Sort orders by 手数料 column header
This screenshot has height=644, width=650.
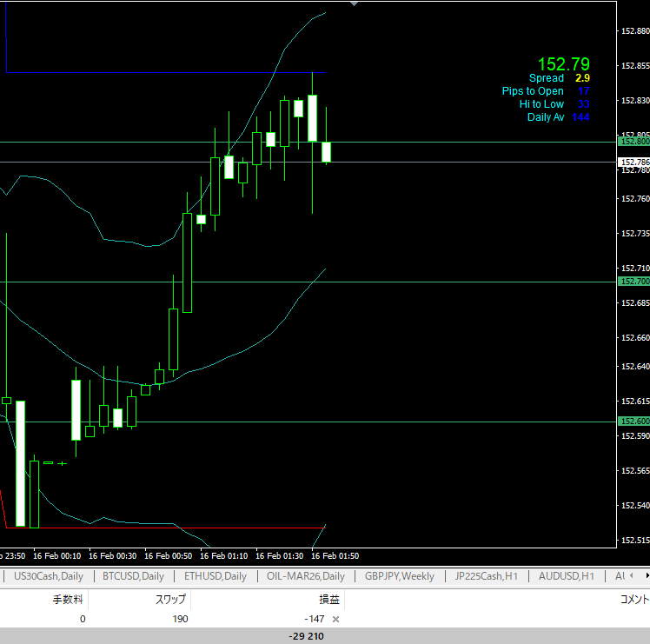tap(68, 599)
